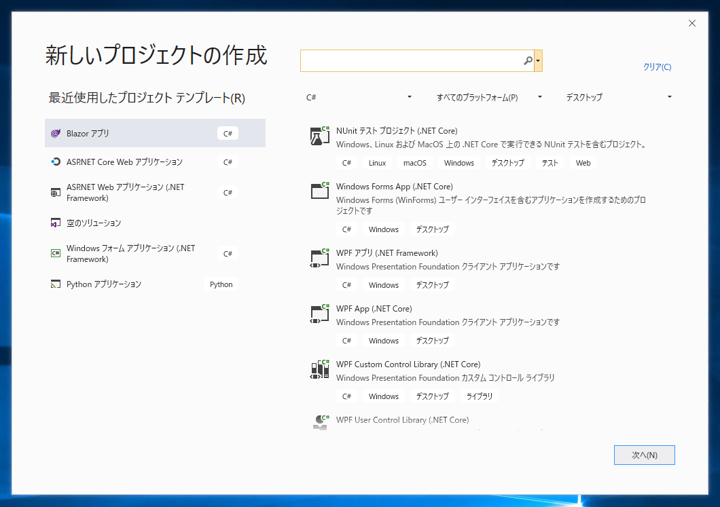
Task: Click the ASP.NET Web (.NET Framework) template icon
Action: tap(56, 192)
